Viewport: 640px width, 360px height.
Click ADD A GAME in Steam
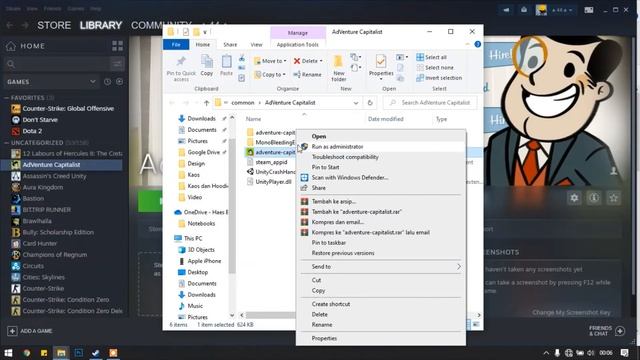30,331
